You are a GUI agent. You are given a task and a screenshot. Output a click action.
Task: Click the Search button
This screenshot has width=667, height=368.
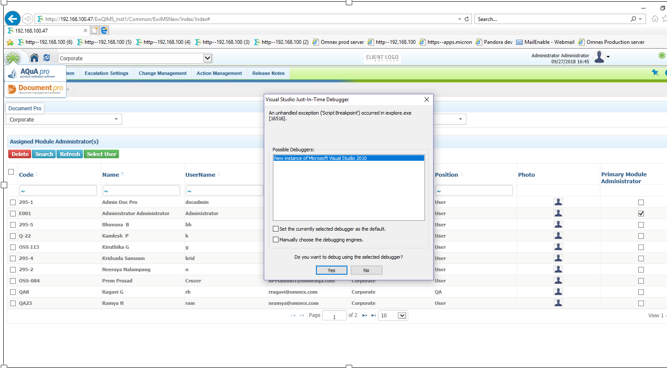point(44,154)
